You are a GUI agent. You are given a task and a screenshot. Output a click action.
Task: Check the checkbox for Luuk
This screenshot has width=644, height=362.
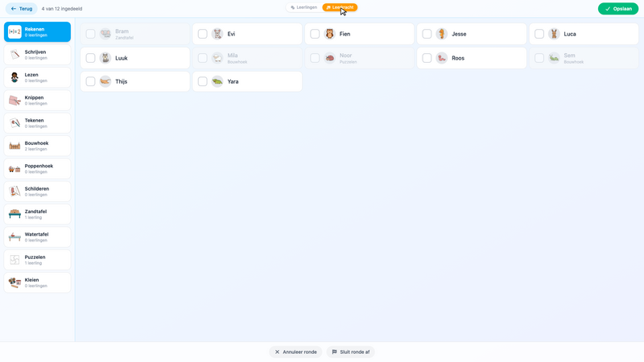pos(90,58)
